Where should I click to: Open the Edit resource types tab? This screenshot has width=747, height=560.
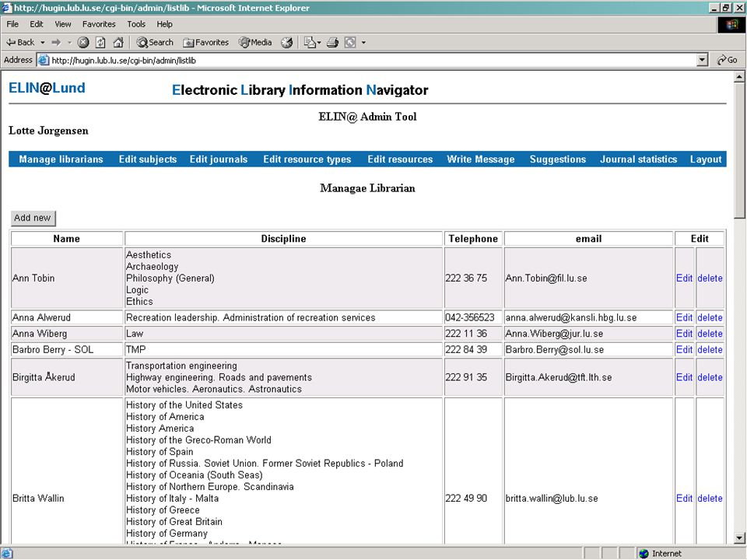[x=307, y=159]
